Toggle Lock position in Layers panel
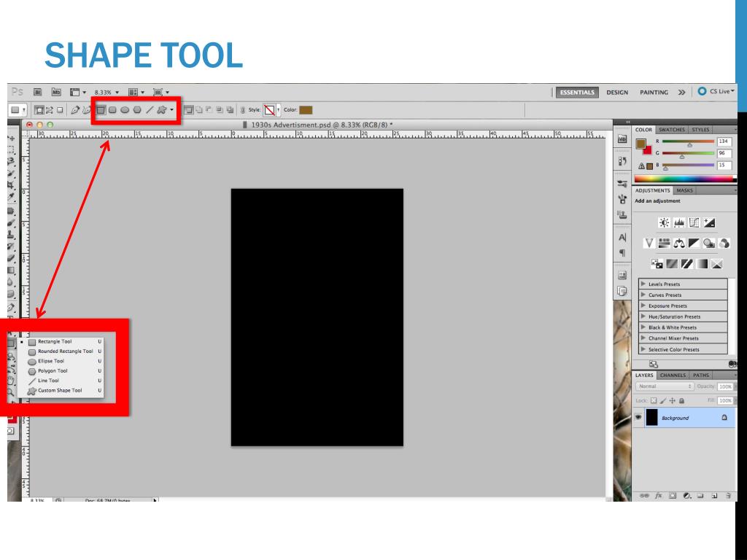Image resolution: width=747 pixels, height=560 pixels. (672, 401)
